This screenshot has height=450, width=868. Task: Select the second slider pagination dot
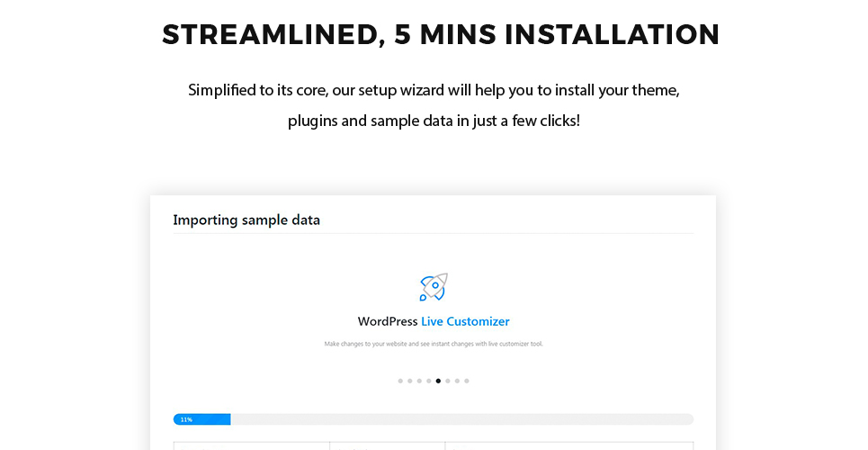click(409, 381)
